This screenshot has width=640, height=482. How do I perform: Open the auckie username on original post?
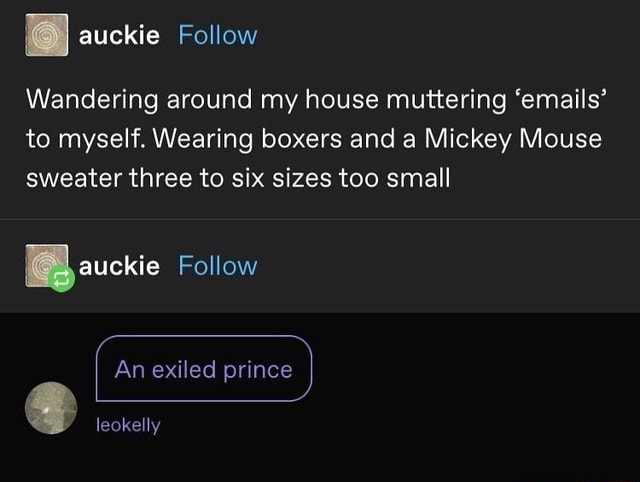[x=119, y=36]
